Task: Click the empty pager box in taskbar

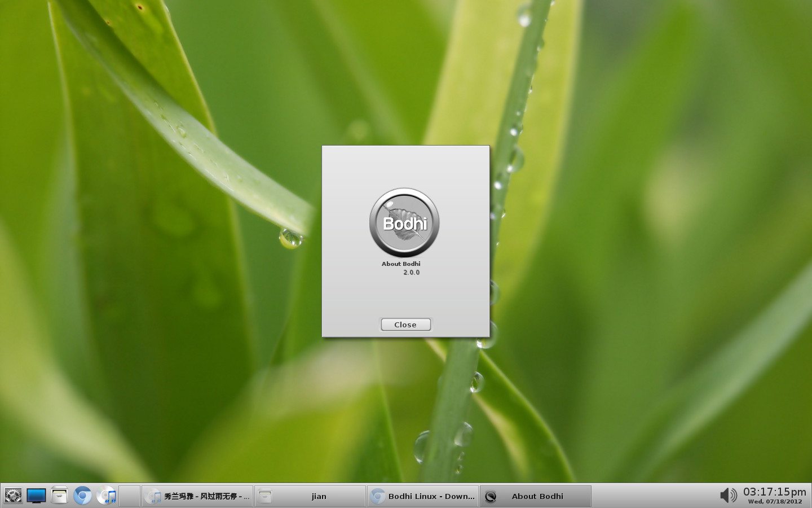Action: tap(130, 496)
